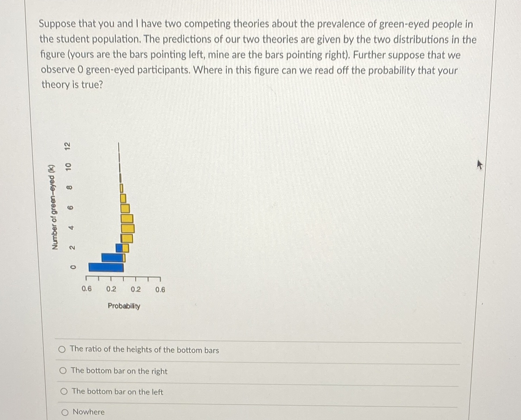Select the radio button for the bar heights ratio answer
The image size is (521, 420).
pyautogui.click(x=62, y=349)
